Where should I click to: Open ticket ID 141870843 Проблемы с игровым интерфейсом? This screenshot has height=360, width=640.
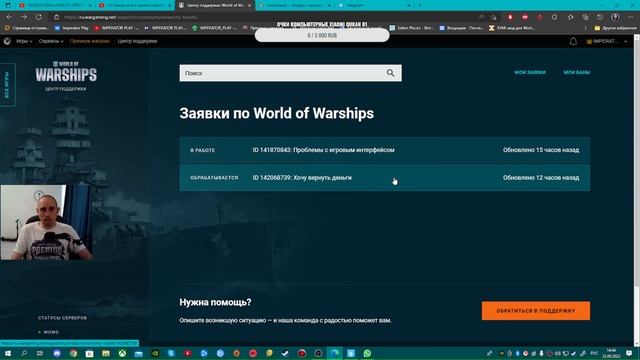(384, 150)
